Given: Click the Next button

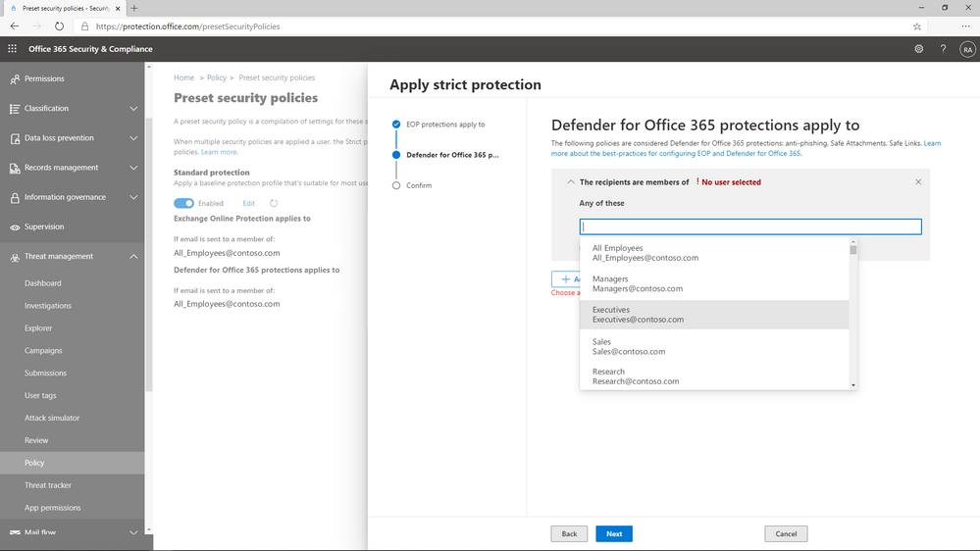Looking at the screenshot, I should coord(614,533).
